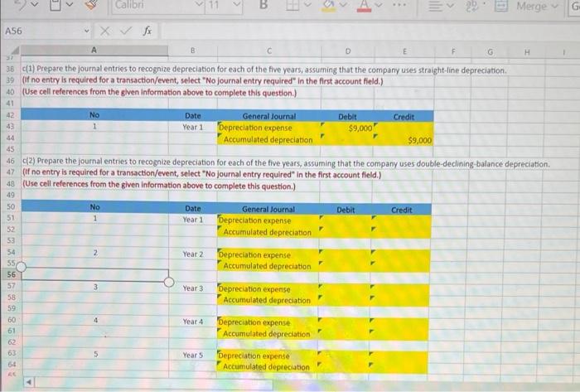Click the c(1) straight-line instruction text
580x392 pixels.
point(264,70)
